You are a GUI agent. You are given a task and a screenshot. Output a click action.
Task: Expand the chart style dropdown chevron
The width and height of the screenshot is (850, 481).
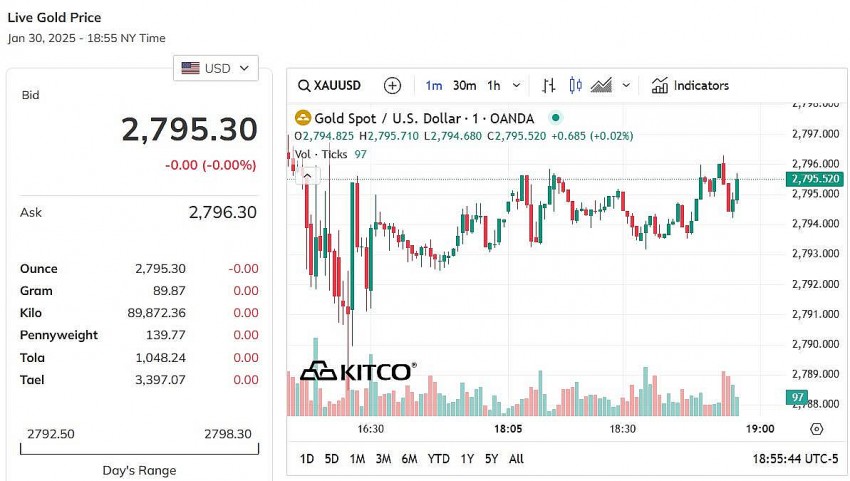627,86
